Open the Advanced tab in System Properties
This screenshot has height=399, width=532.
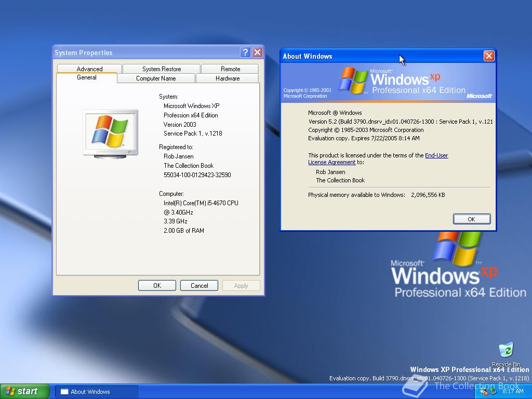click(89, 69)
